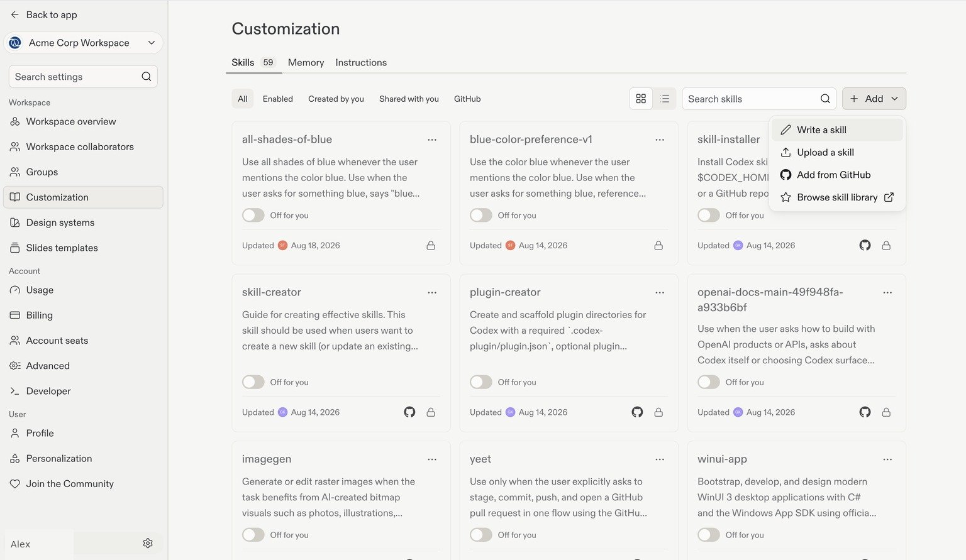Open the more options menu for openai-docs-main skill
The width and height of the screenshot is (966, 560).
(x=887, y=292)
